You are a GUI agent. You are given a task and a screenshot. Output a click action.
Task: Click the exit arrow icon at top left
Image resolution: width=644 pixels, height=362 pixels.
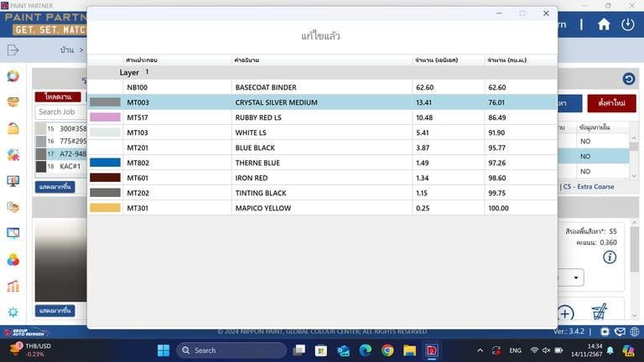(x=13, y=50)
